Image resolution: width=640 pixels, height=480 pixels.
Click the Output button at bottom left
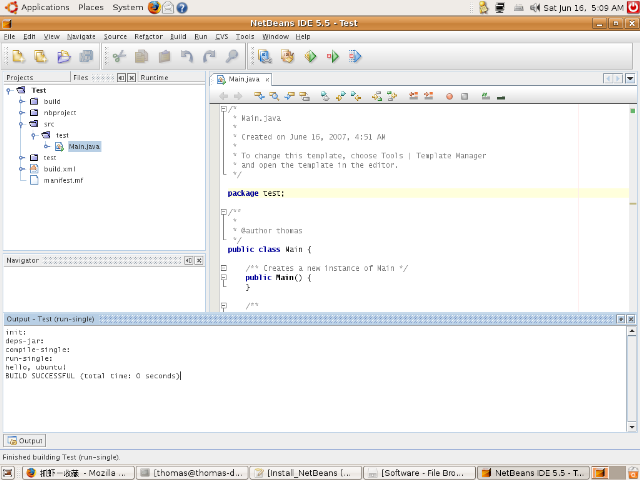[x=25, y=440]
